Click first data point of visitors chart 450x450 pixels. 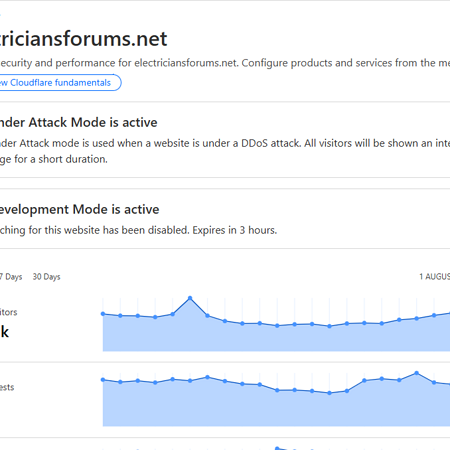103,314
